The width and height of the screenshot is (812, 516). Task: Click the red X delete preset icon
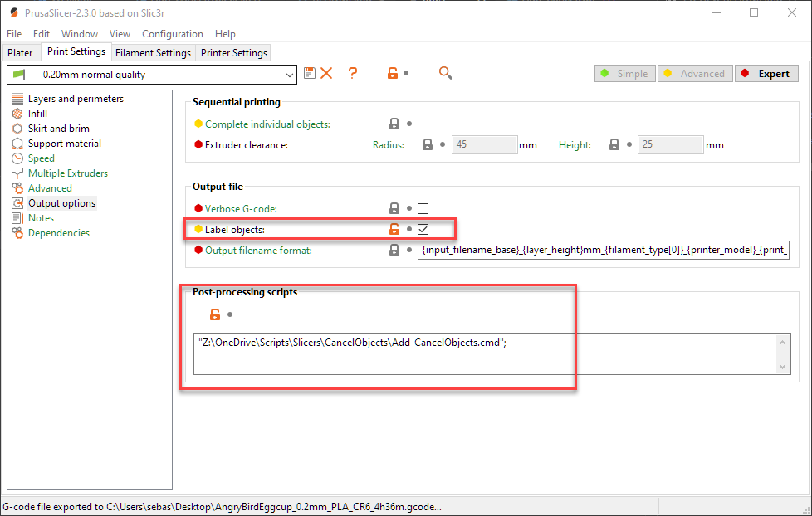pos(326,73)
